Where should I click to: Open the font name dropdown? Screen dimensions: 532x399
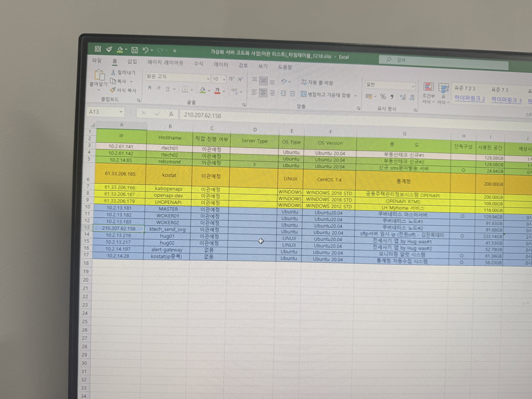point(208,79)
